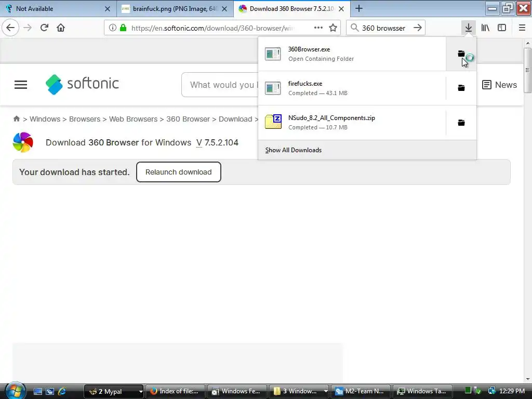Click the green secure padlock icon
Screen dimensions: 532x399
tap(123, 28)
